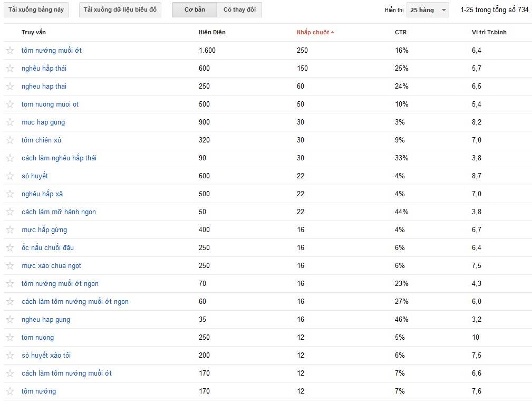Star the cách làm mỡ hành ngon row
The height and width of the screenshot is (402, 532).
click(x=10, y=212)
